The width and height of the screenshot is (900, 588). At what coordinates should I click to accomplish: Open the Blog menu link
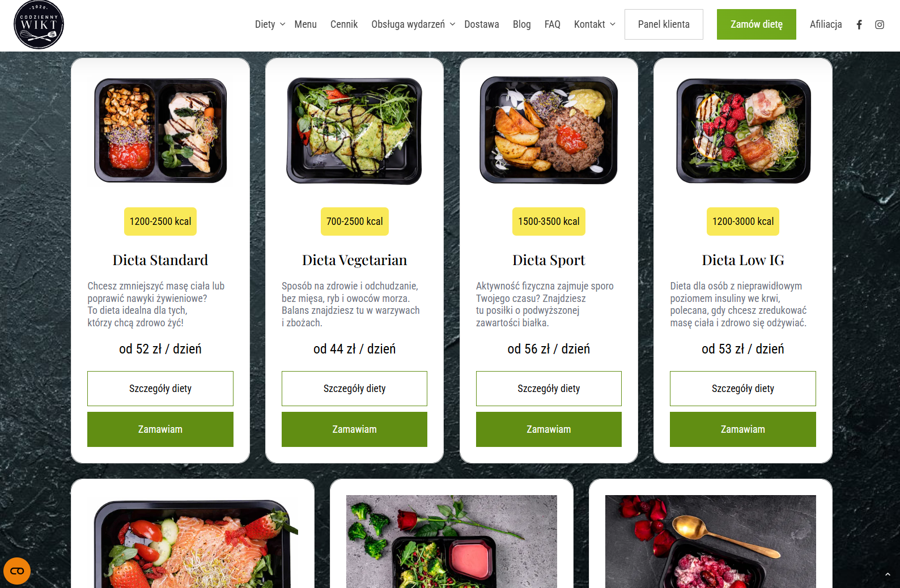[x=522, y=24]
